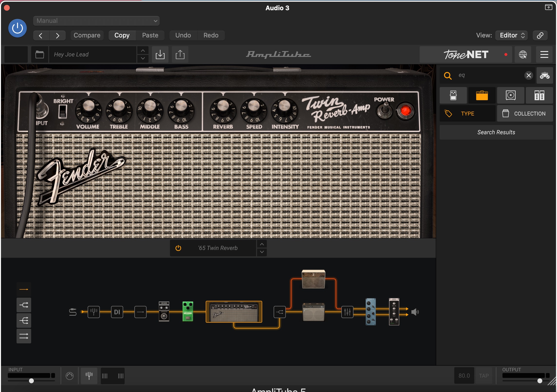The width and height of the screenshot is (557, 392).
Task: Select the Twin Reverb amp in chain
Action: pyautogui.click(x=234, y=312)
